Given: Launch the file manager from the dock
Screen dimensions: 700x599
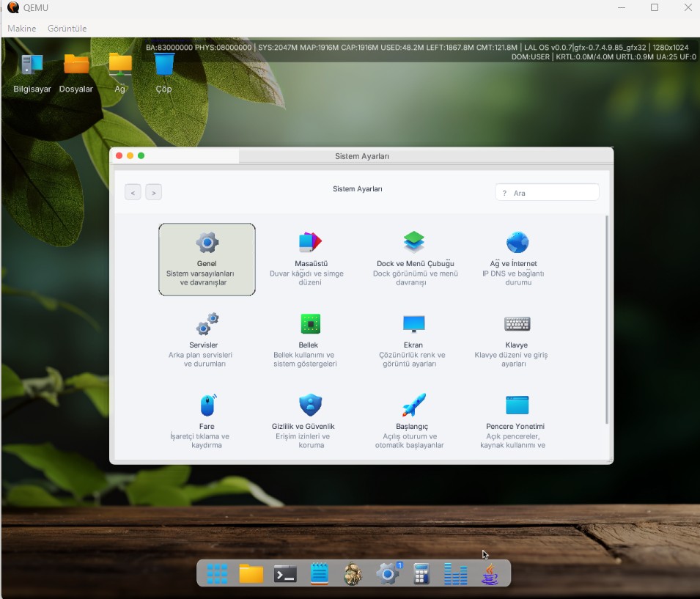Looking at the screenshot, I should point(251,573).
